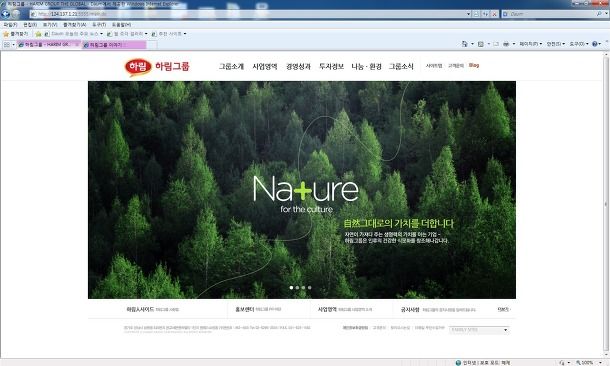The width and height of the screenshot is (610, 366).
Task: Select the first banner slide dot
Action: coord(291,287)
